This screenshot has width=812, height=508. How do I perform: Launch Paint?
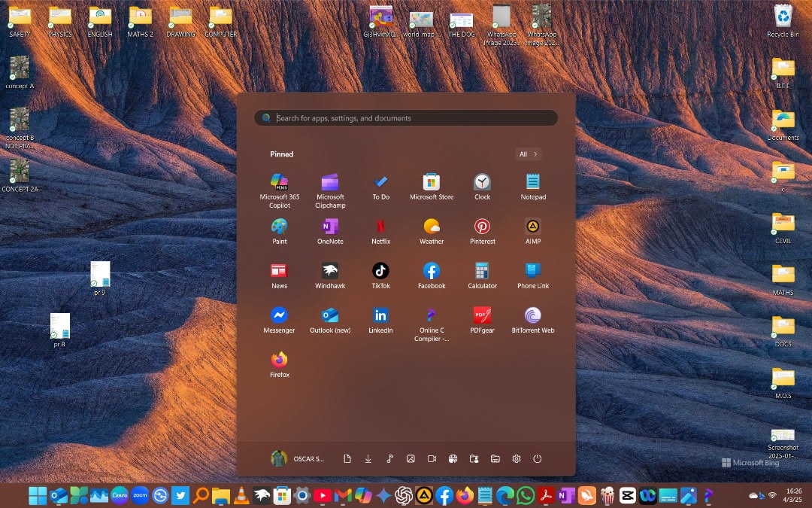[279, 231]
